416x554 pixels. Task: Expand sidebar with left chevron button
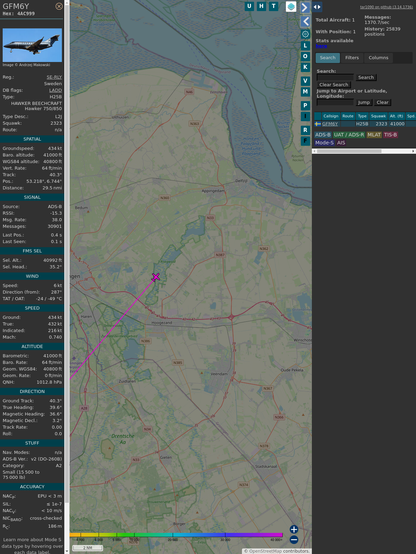[305, 22]
